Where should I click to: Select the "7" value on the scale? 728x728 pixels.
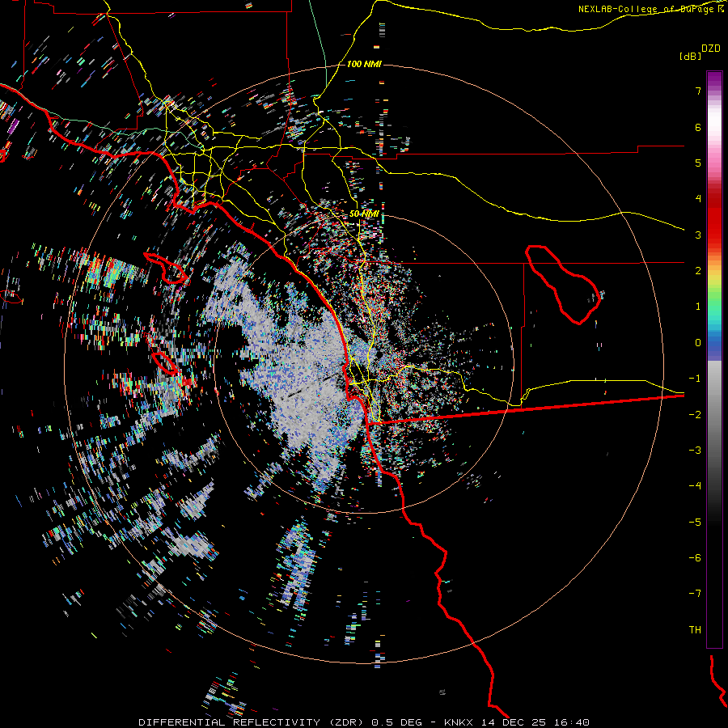point(698,91)
